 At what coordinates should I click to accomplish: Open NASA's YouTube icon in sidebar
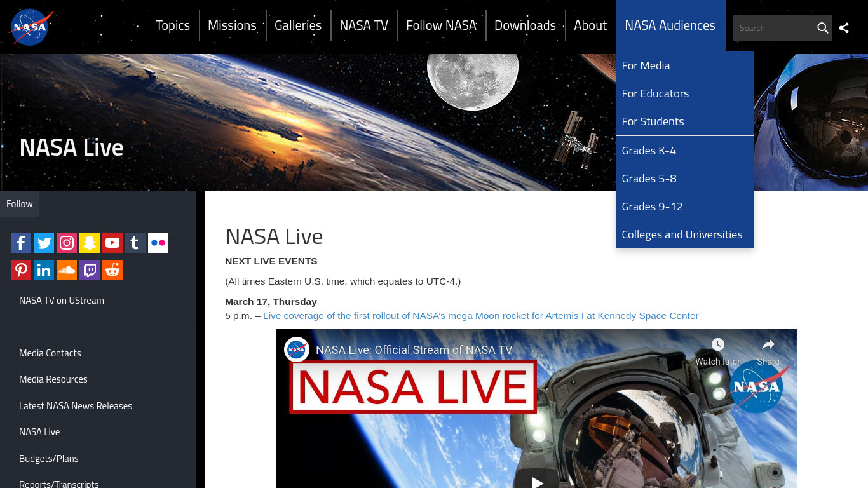tap(112, 243)
